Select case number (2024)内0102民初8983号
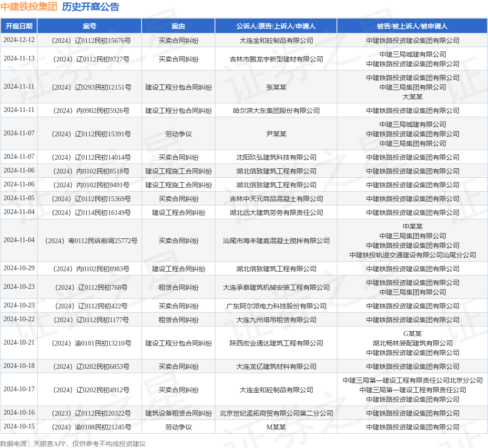The height and width of the screenshot is (448, 488). pyautogui.click(x=91, y=269)
